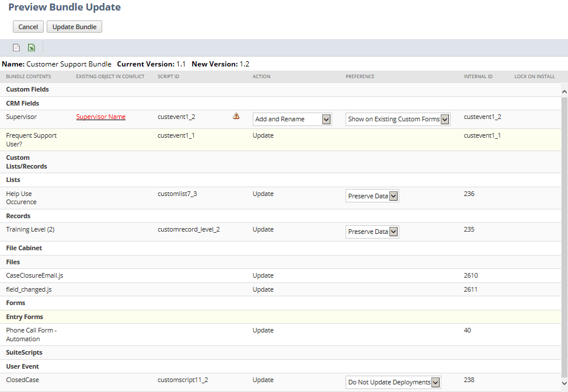Click the Custom Lists/Records section heading
The width and height of the screenshot is (568, 392).
point(26,162)
